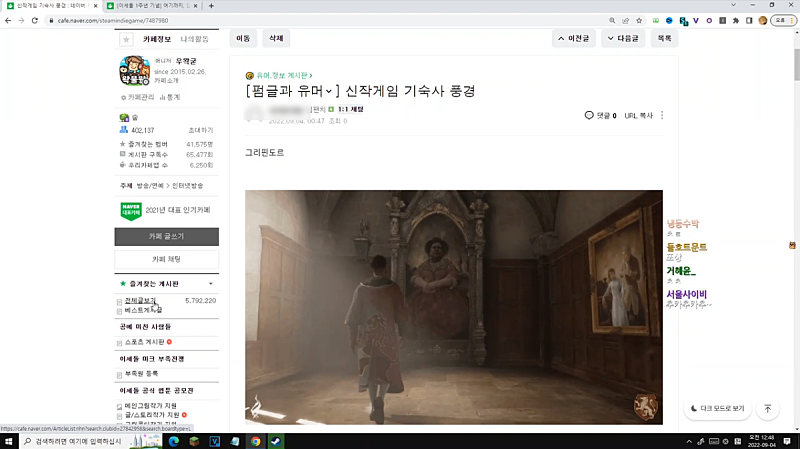Viewport: 800px width, 449px height.
Task: Click the 삭제 delete button
Action: (276, 38)
